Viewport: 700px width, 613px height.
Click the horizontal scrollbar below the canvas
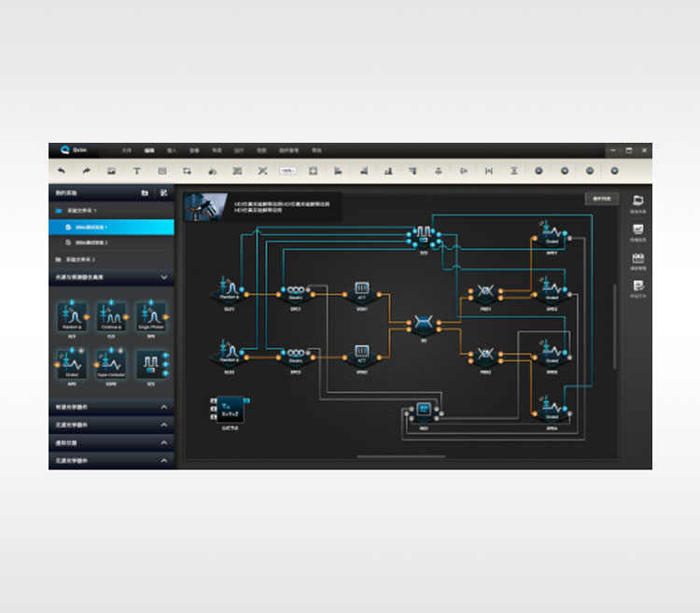pyautogui.click(x=400, y=457)
